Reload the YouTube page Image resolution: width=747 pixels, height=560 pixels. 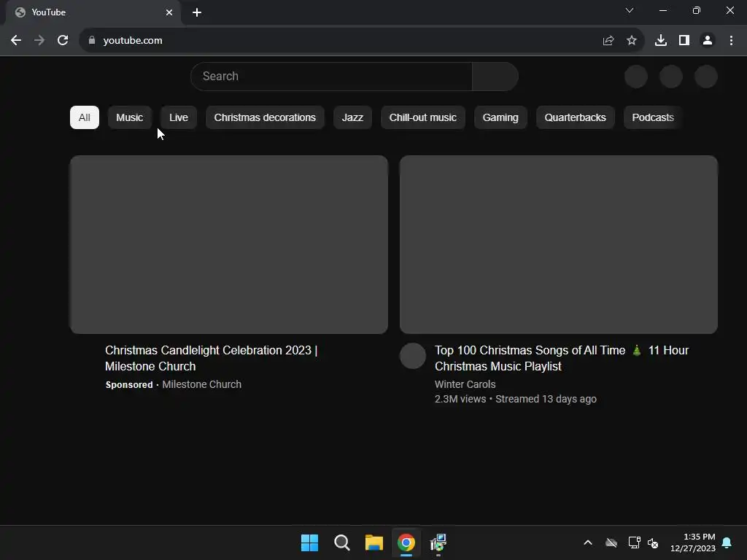[63, 41]
